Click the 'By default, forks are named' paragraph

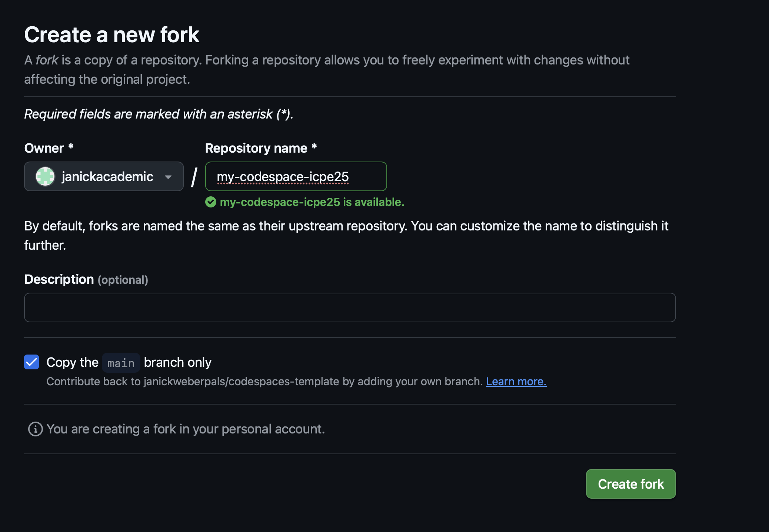(x=346, y=235)
